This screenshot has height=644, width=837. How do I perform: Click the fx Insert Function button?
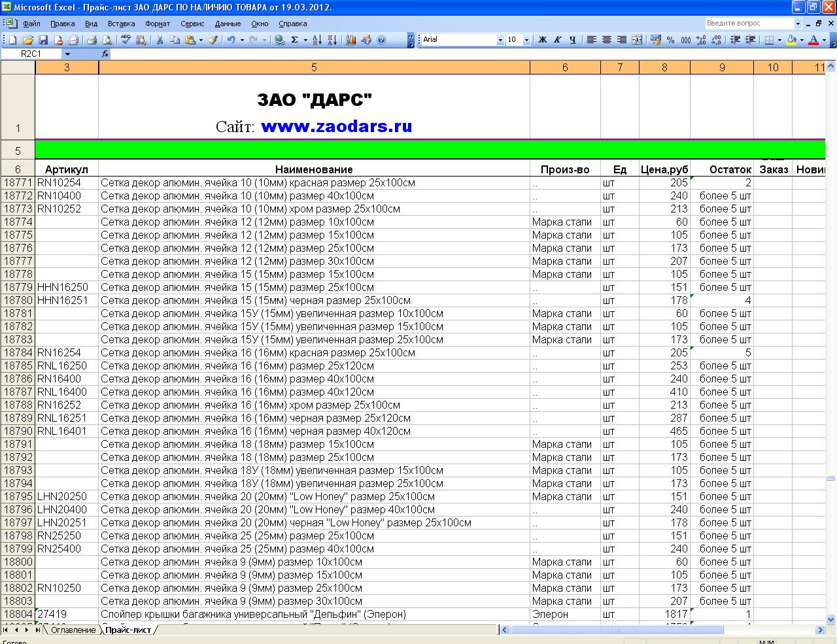[x=105, y=54]
